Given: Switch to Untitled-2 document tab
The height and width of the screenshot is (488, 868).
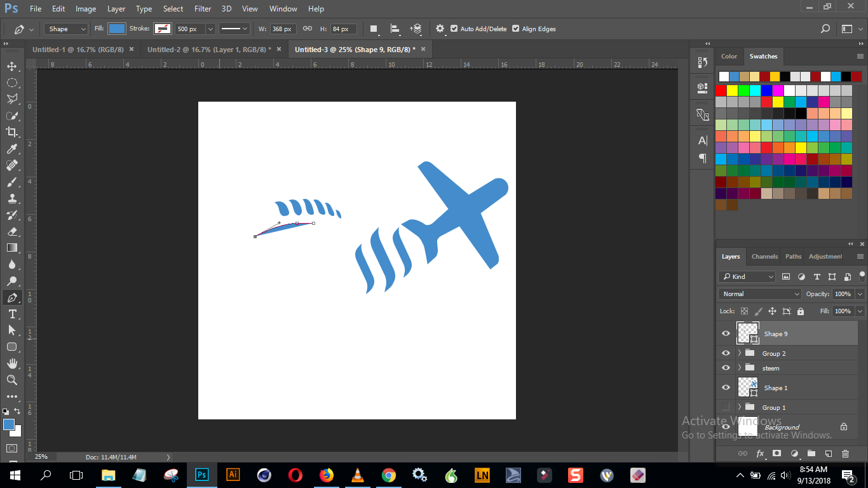Looking at the screenshot, I should pyautogui.click(x=209, y=49).
